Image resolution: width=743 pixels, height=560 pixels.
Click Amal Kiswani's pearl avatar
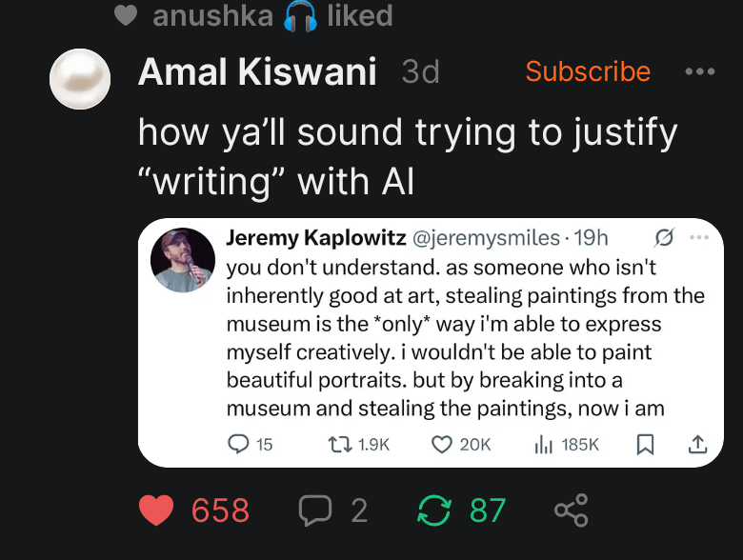pos(82,80)
